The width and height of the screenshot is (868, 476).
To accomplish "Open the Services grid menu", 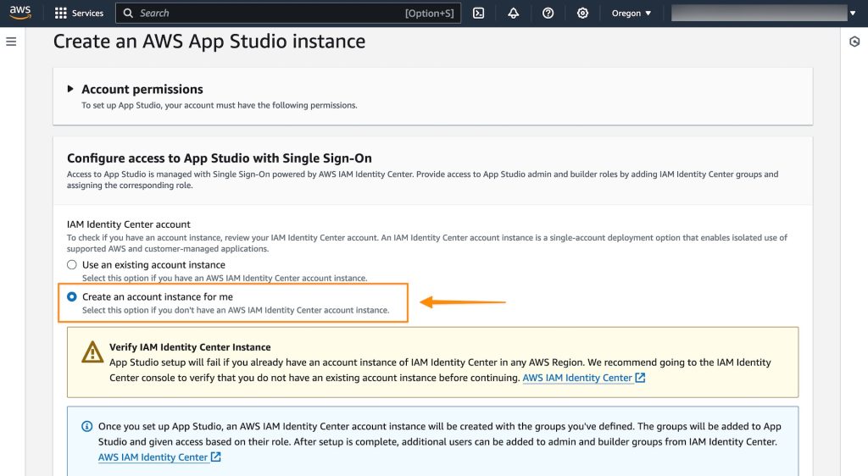I will coord(61,14).
